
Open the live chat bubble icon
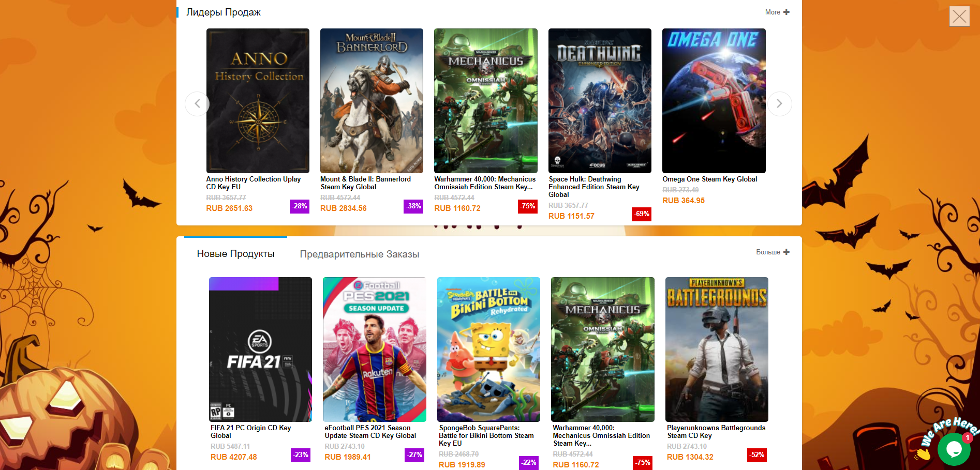click(954, 449)
